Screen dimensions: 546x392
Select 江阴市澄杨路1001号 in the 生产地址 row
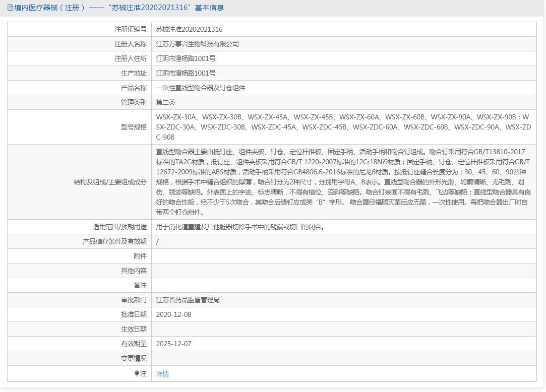click(x=186, y=74)
